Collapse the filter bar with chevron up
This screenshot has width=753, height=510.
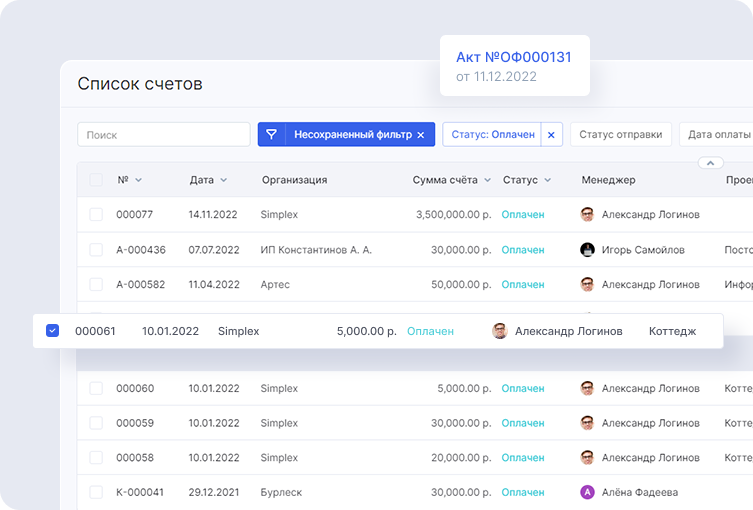pyautogui.click(x=709, y=162)
